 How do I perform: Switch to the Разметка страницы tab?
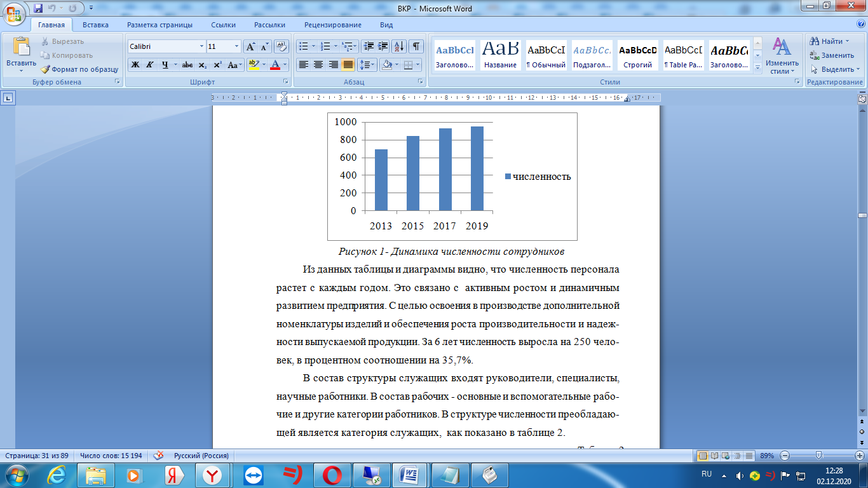(159, 25)
